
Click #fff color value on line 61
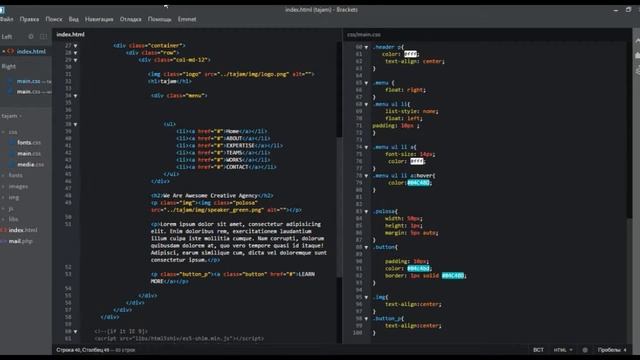pos(411,54)
